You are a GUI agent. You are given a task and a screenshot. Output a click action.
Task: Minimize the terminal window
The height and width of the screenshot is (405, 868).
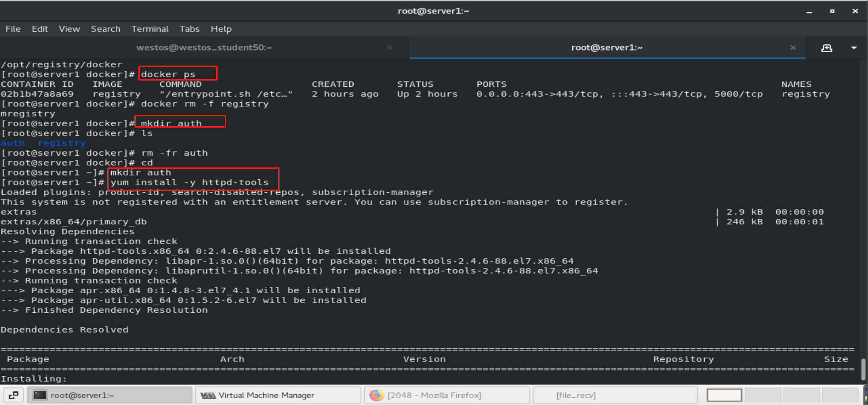tap(809, 11)
